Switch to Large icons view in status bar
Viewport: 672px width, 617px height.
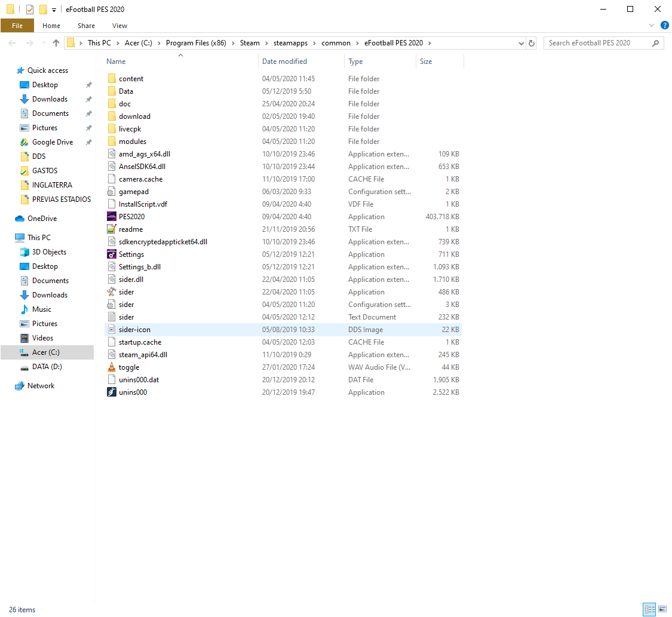click(x=662, y=609)
